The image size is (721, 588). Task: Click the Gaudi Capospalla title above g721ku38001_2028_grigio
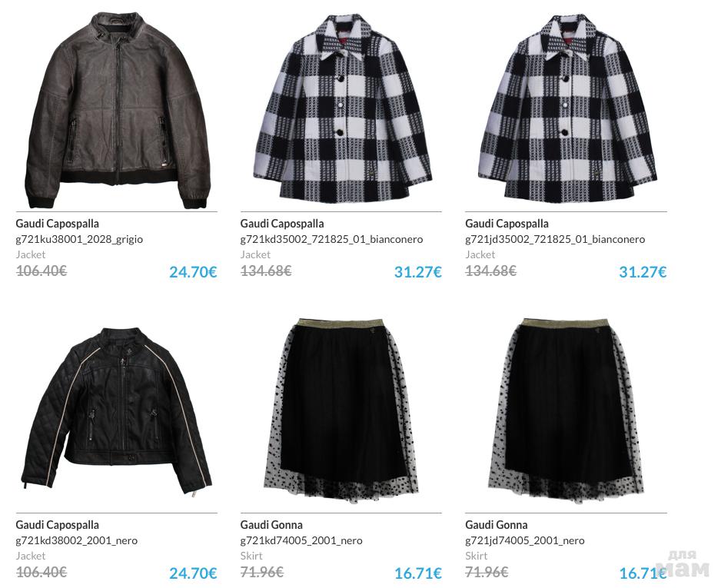pos(57,224)
